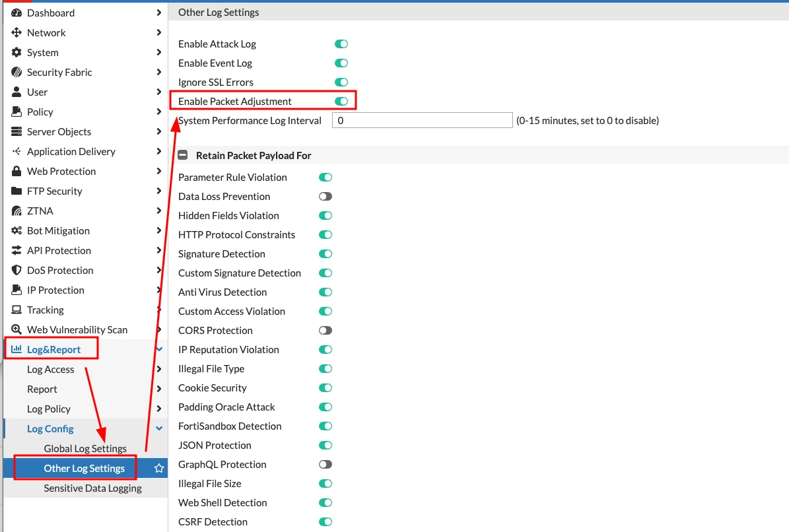Toggle Signature Detection switch

pyautogui.click(x=326, y=254)
